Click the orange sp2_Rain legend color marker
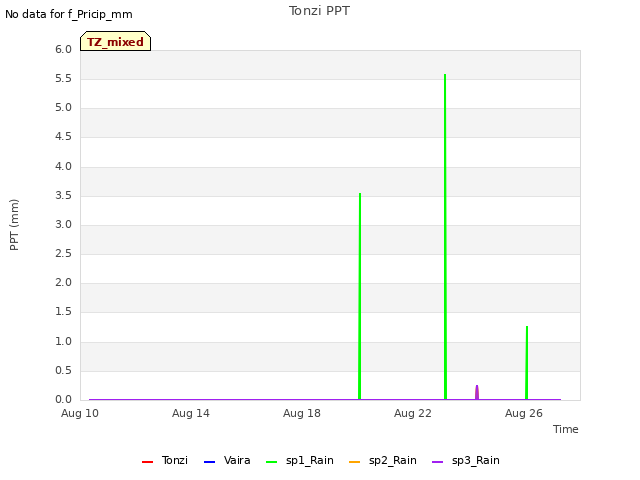Viewport: 640px width, 480px height. [x=355, y=462]
